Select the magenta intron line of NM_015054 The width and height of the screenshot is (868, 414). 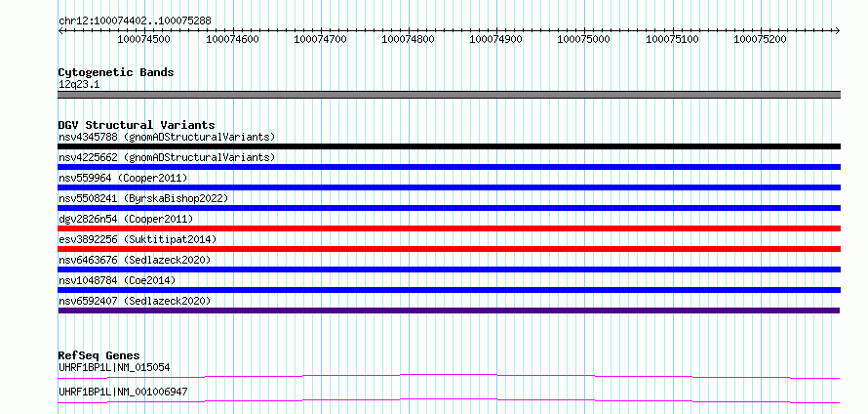point(449,377)
